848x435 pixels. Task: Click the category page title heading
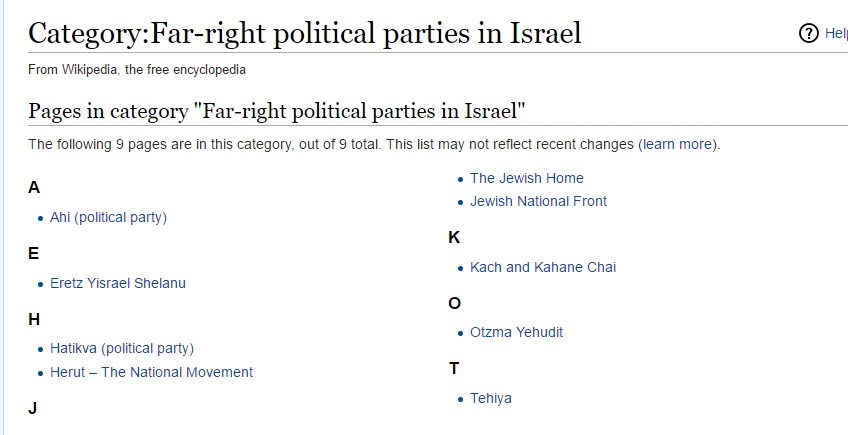304,34
